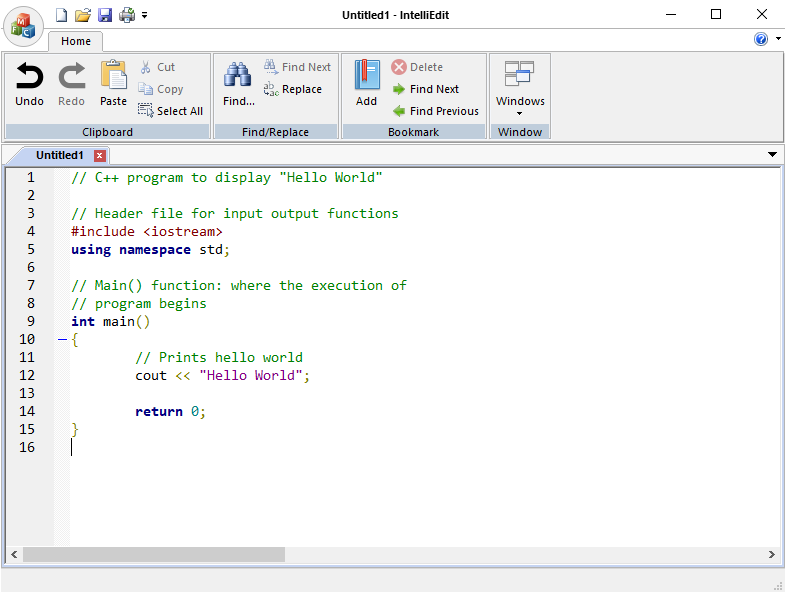The width and height of the screenshot is (786, 593).
Task: Jump to the previous bookmark with Find Previous
Action: pyautogui.click(x=435, y=111)
